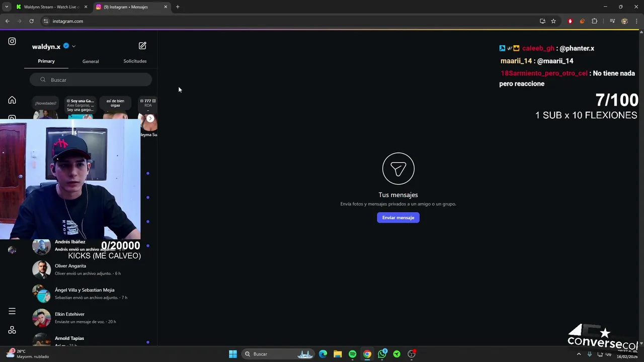This screenshot has height=362, width=644.
Task: Open WhatsApp from the taskbar
Action: (382, 354)
